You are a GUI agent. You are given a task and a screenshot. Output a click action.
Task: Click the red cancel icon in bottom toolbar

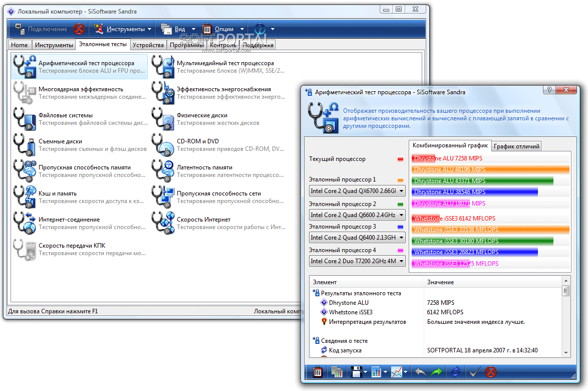tap(490, 372)
